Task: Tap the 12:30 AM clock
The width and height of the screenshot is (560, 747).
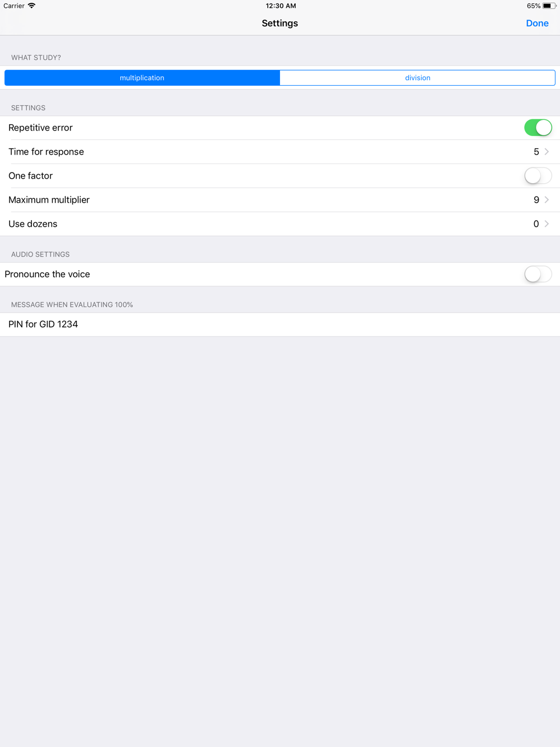Action: tap(281, 6)
